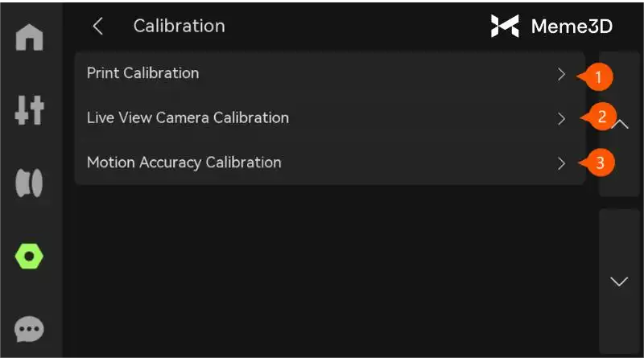Image resolution: width=644 pixels, height=358 pixels.
Task: Open the Controls sliders icon in sidebar
Action: point(30,110)
